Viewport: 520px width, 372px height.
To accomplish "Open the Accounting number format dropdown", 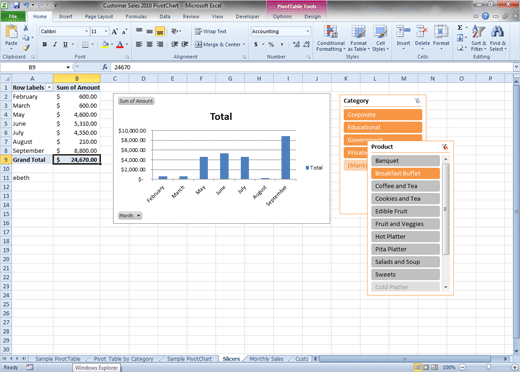I will (308, 31).
